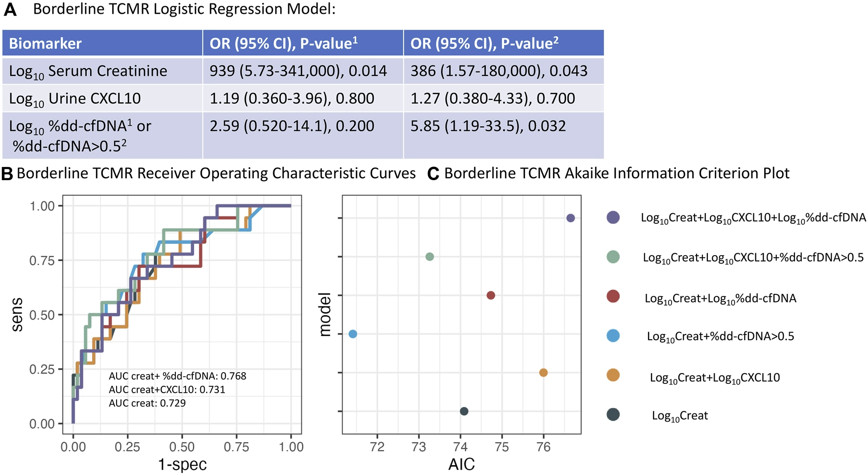Select the orange data point in the AIC plot

tap(543, 373)
